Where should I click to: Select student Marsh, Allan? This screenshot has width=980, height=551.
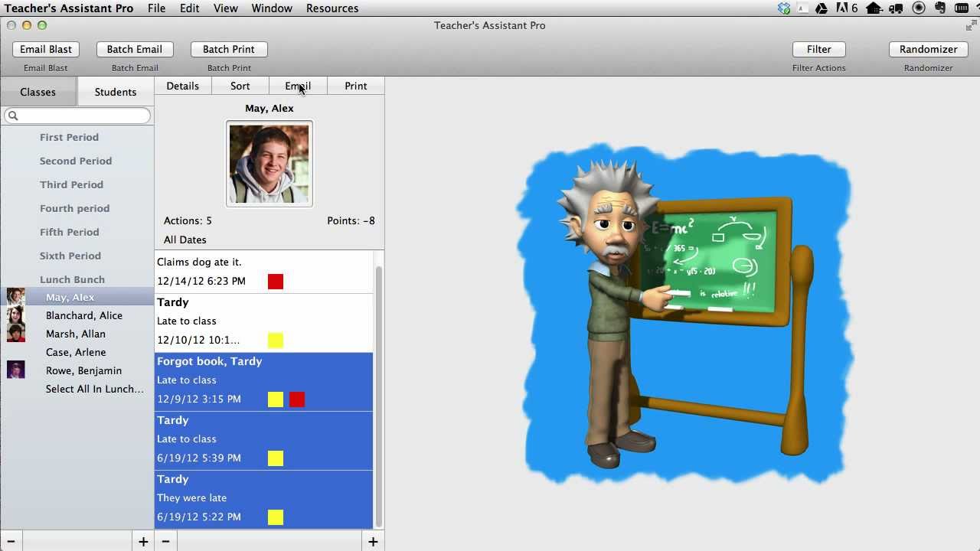[77, 334]
